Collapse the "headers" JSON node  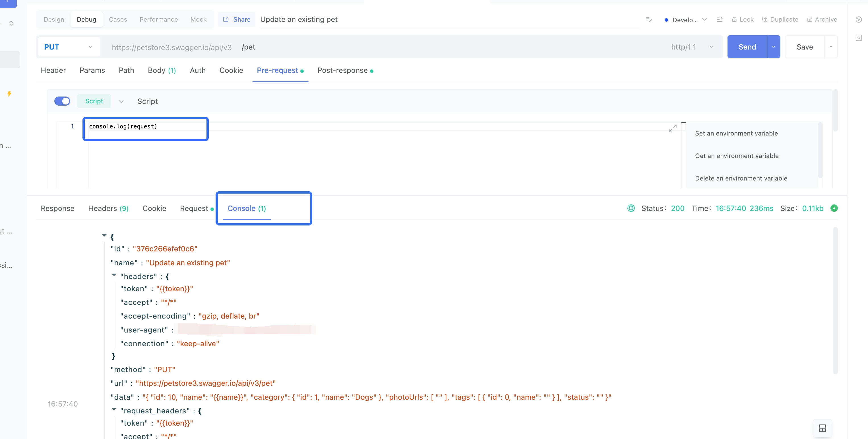pos(114,275)
